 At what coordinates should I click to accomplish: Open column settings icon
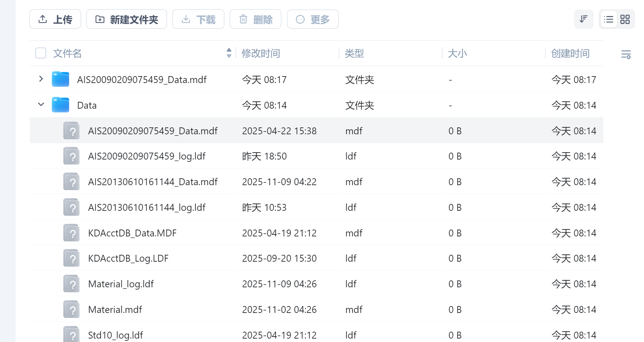626,54
